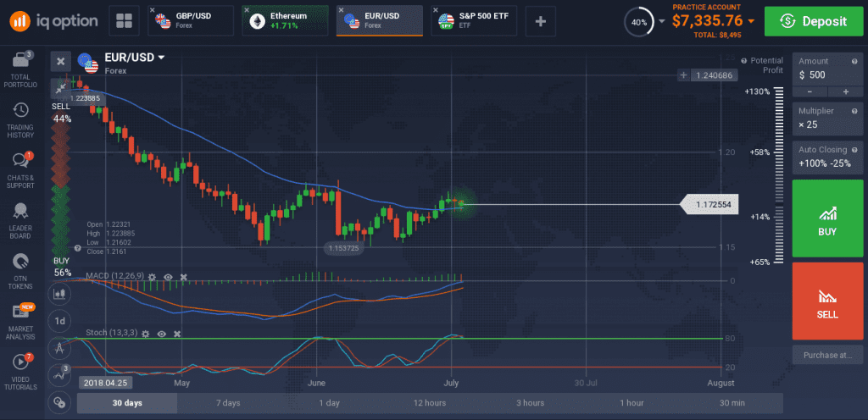Open MACD indicator settings gear
The width and height of the screenshot is (868, 420).
click(153, 276)
